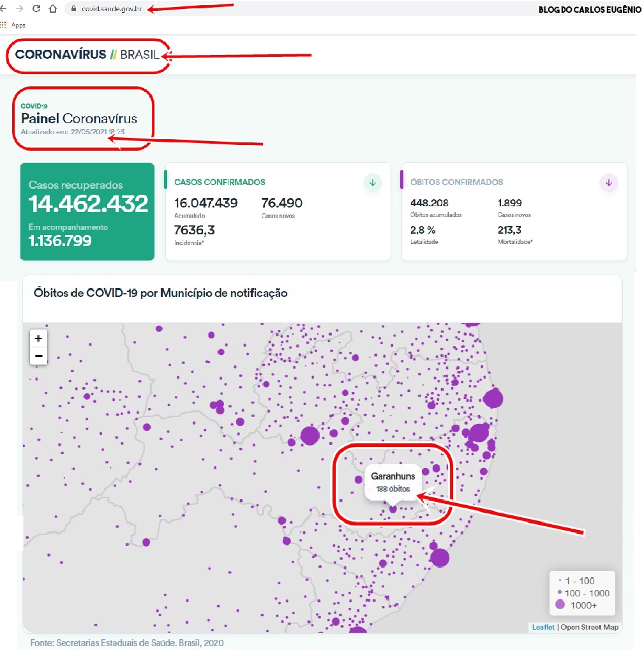Reload the page with the refresh icon

[36, 10]
